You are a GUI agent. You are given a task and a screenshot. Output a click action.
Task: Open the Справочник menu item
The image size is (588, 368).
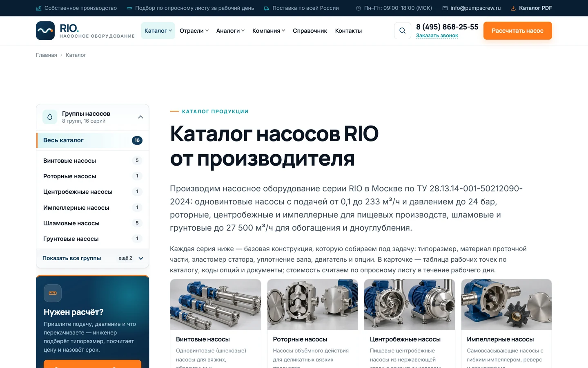[310, 31]
